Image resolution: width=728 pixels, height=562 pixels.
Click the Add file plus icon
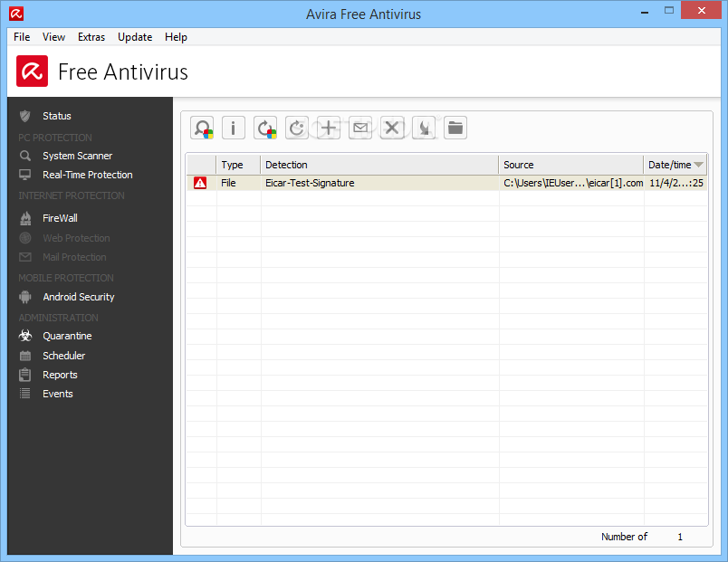pos(329,128)
